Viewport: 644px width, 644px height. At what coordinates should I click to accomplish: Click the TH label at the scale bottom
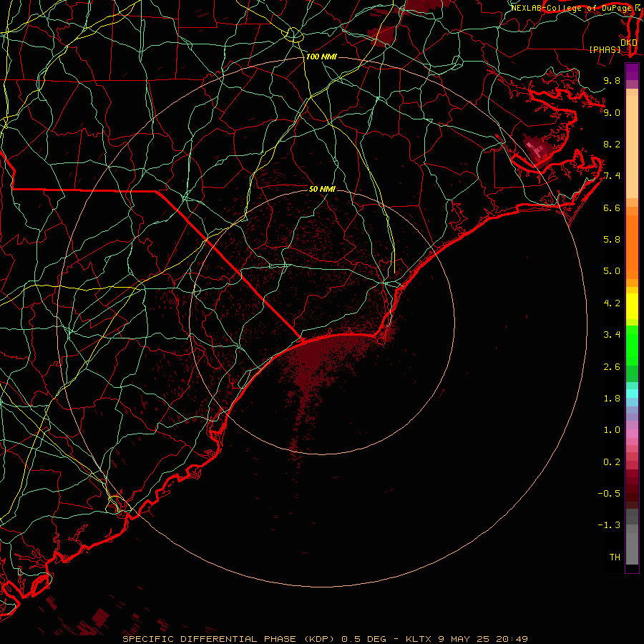pos(615,557)
